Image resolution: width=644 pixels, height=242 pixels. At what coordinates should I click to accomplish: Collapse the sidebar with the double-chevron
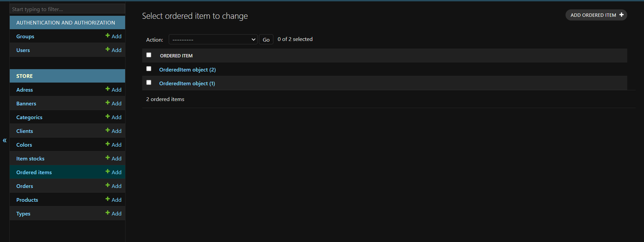[x=5, y=141]
